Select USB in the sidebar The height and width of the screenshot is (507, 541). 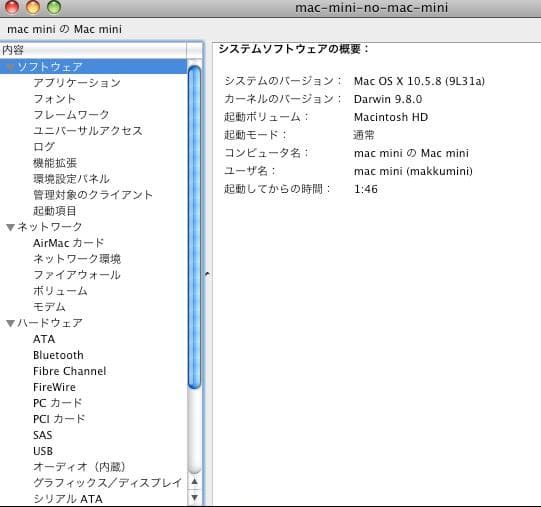pyautogui.click(x=43, y=451)
